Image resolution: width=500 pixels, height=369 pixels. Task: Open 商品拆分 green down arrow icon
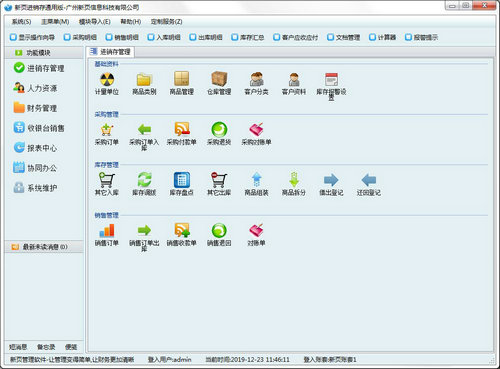tap(294, 185)
